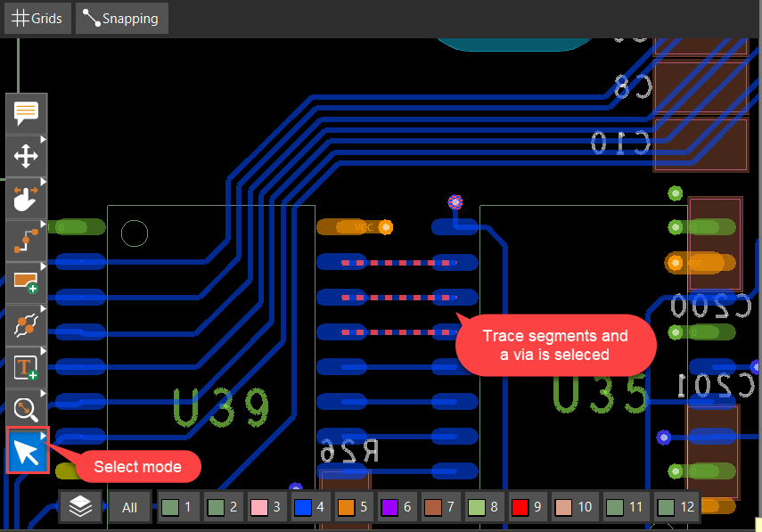
Task: Expand the add shape flyout arrow
Action: pyautogui.click(x=43, y=266)
